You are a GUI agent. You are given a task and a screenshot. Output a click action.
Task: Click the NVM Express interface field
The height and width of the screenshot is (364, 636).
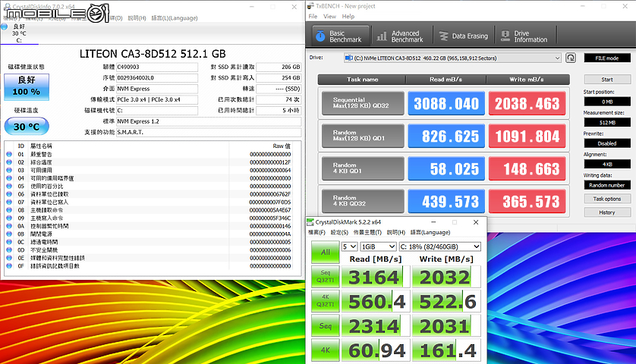(x=157, y=89)
